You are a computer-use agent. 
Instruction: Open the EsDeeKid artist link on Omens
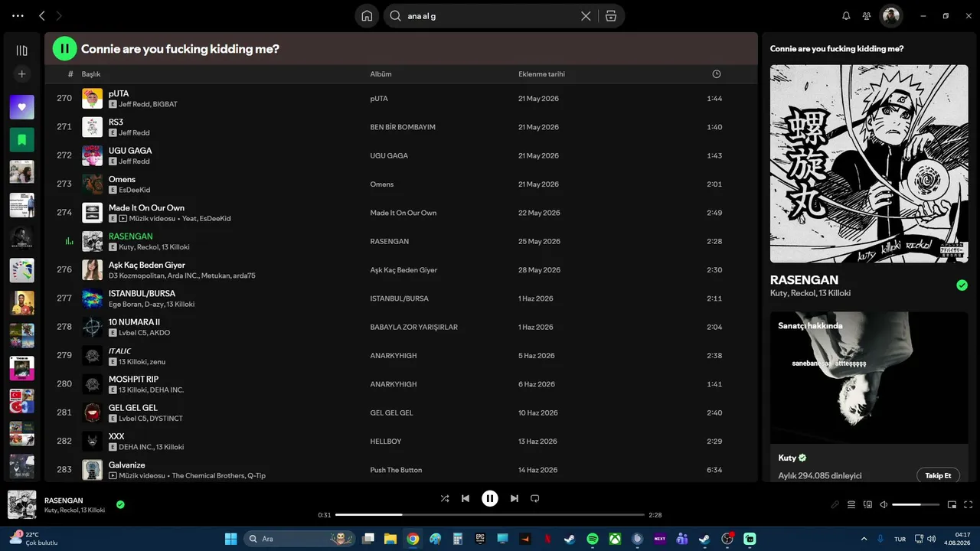coord(134,190)
